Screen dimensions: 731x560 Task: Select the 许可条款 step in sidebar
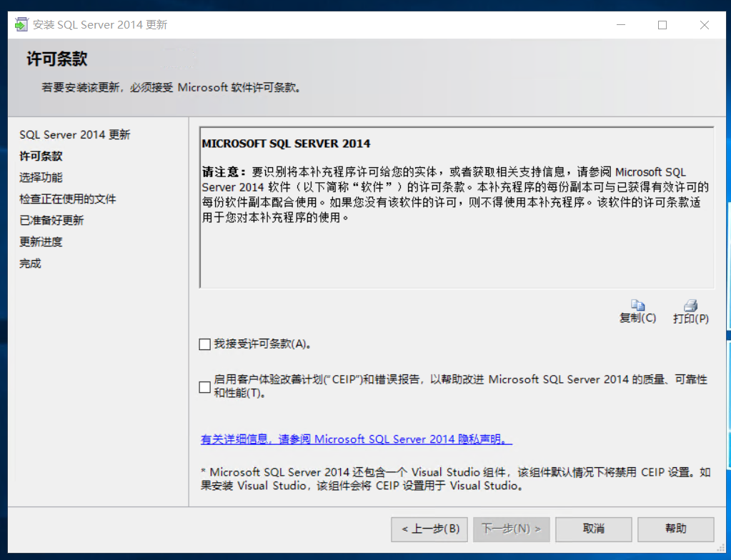pyautogui.click(x=41, y=156)
